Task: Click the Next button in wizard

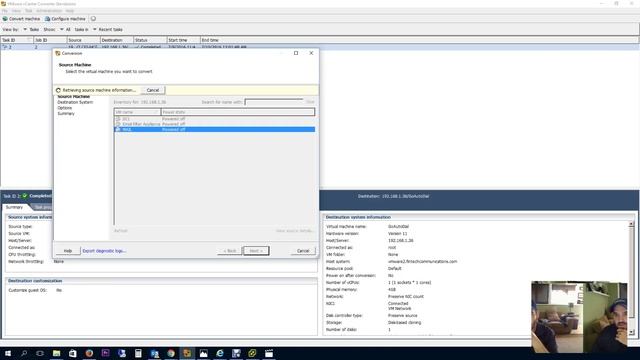Action: tap(256, 251)
